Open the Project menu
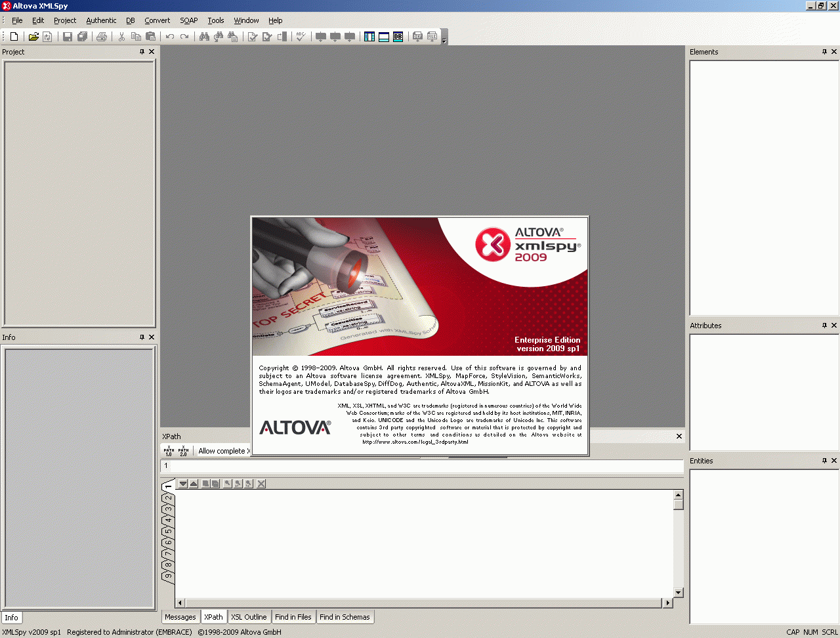The image size is (840, 638). 65,20
